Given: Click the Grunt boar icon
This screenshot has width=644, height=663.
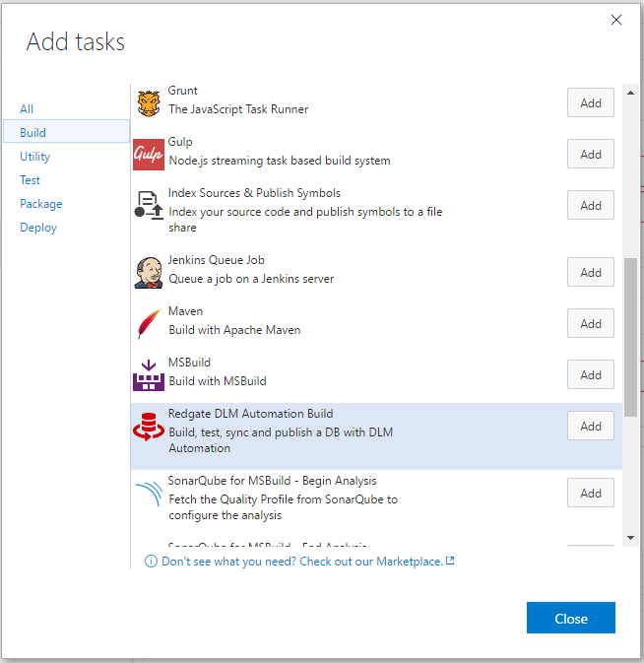Looking at the screenshot, I should coord(149,103).
